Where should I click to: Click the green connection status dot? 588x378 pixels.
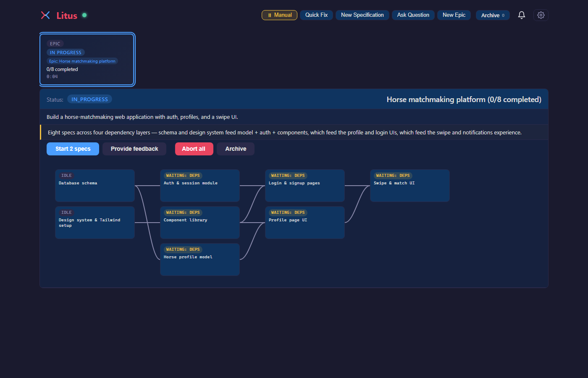(84, 15)
